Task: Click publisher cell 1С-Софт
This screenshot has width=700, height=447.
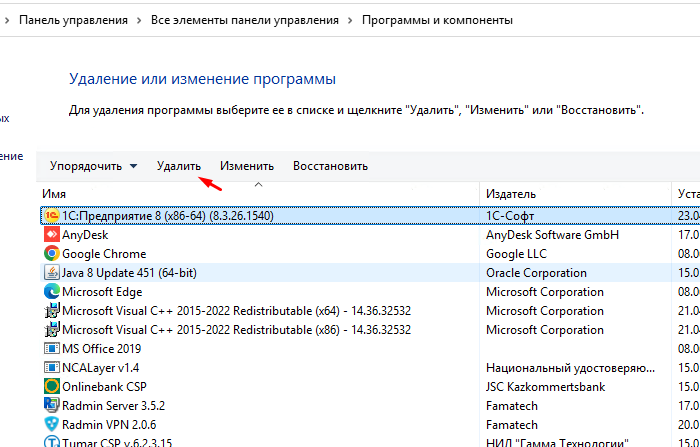Action: click(510, 216)
